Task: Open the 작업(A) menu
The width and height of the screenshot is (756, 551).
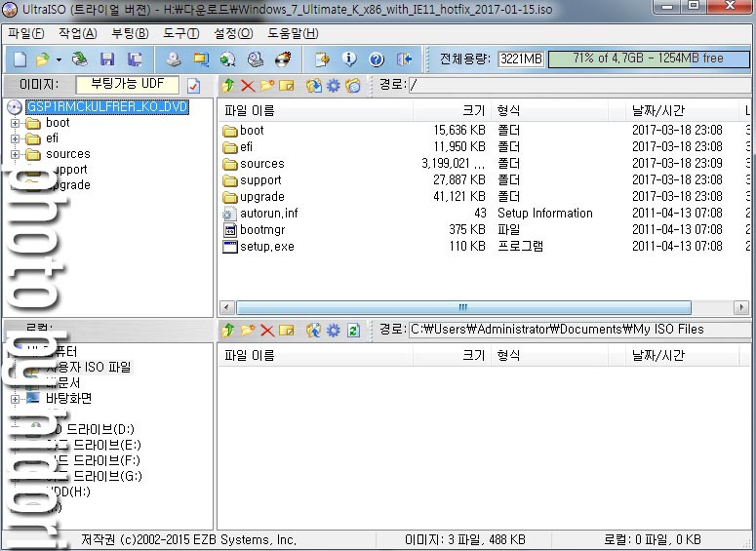Action: pyautogui.click(x=78, y=33)
